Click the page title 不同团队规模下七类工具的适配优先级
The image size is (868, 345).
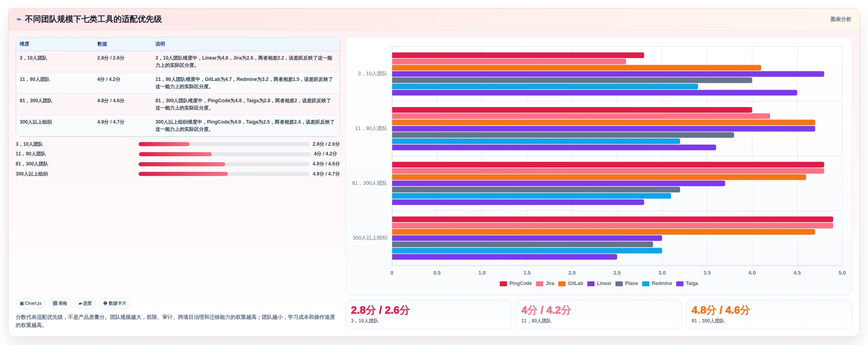[93, 19]
